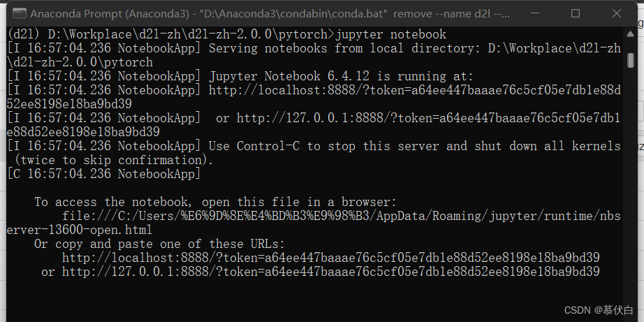Click 'erver-13600-open.html' text
The width and height of the screenshot is (644, 322).
[80, 230]
